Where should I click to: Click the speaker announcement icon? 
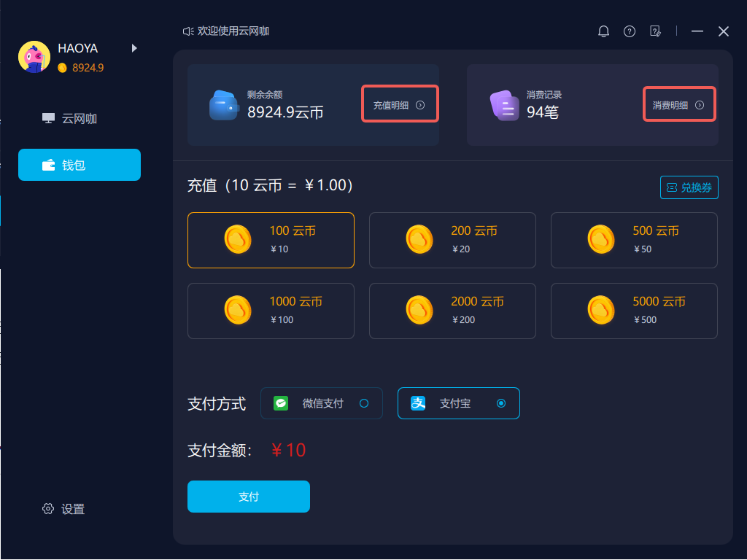[x=188, y=31]
